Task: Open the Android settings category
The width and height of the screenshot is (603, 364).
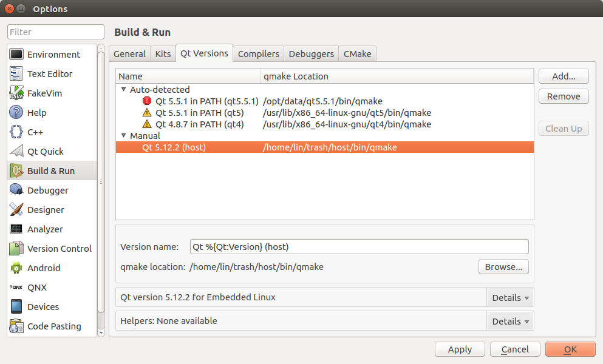Action: 16,268
